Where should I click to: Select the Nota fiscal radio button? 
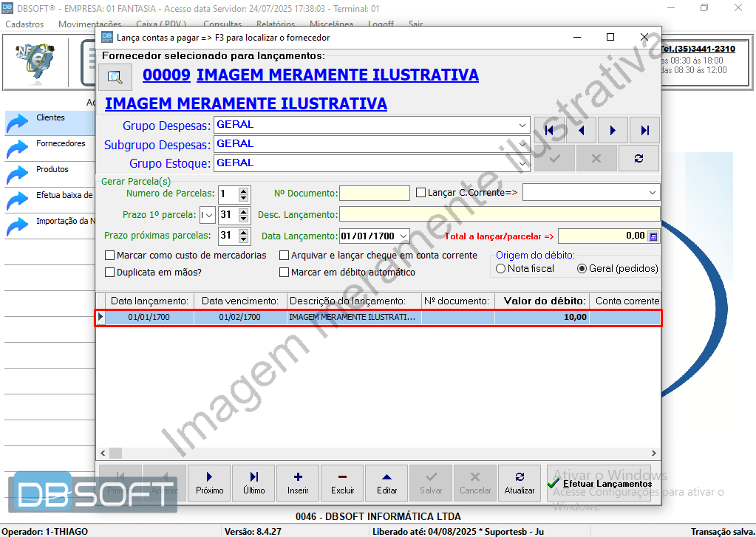[500, 268]
